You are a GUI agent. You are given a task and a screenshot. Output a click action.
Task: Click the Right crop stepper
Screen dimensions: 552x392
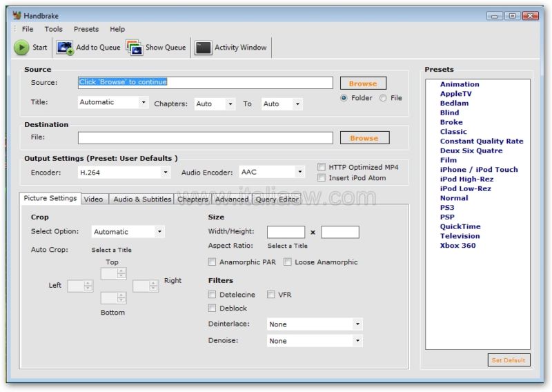click(146, 286)
